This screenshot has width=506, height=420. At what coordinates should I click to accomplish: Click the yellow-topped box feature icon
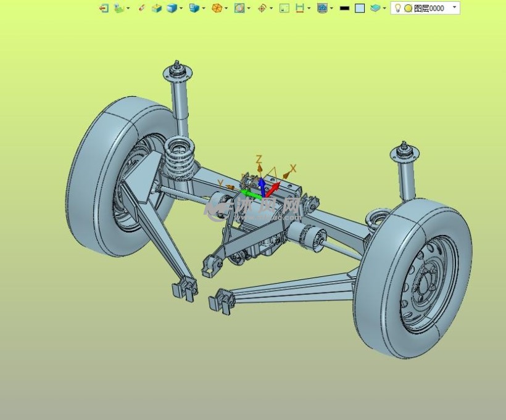[x=157, y=8]
